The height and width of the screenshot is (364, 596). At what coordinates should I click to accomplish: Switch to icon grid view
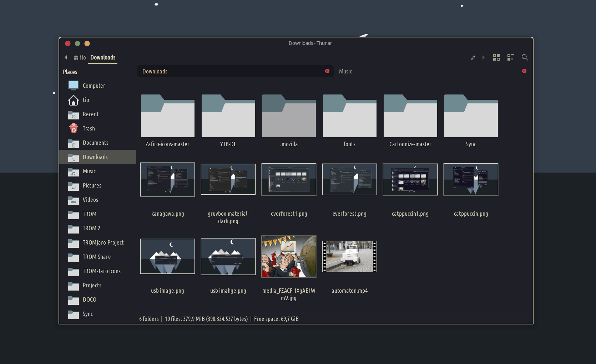point(496,57)
